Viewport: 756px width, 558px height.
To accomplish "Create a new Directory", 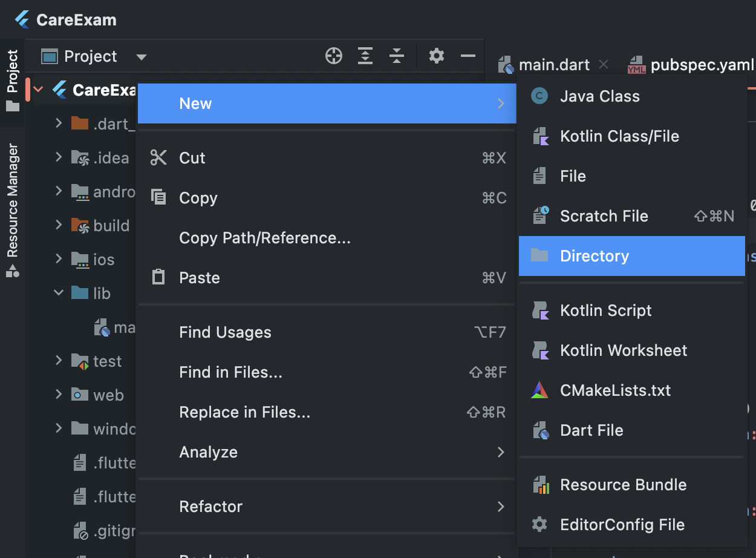I will 632,256.
